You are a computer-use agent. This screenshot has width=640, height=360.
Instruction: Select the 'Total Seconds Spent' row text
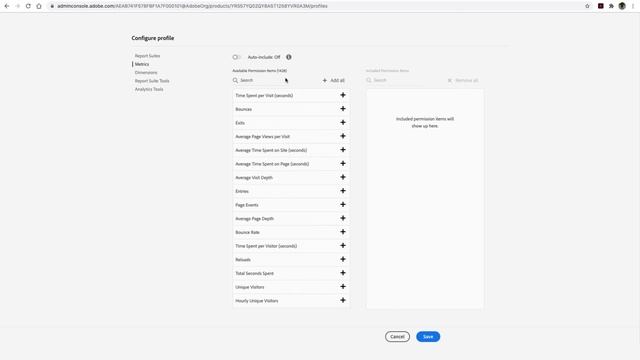pyautogui.click(x=254, y=273)
